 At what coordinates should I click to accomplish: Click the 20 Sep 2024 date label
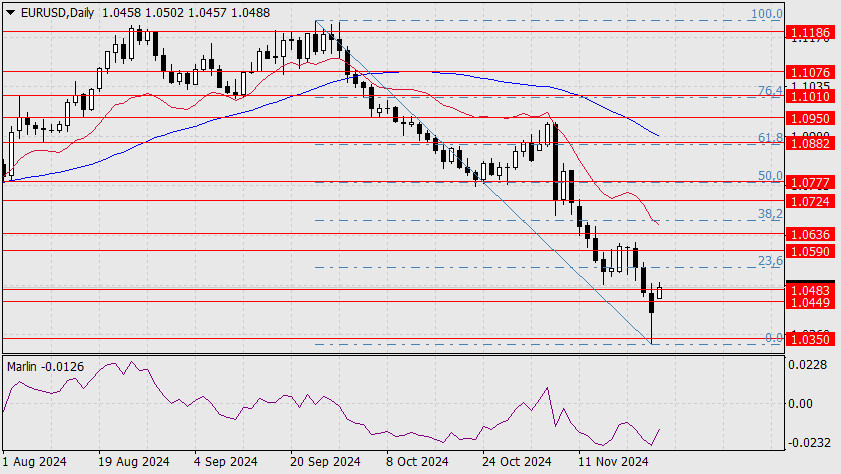[x=325, y=462]
